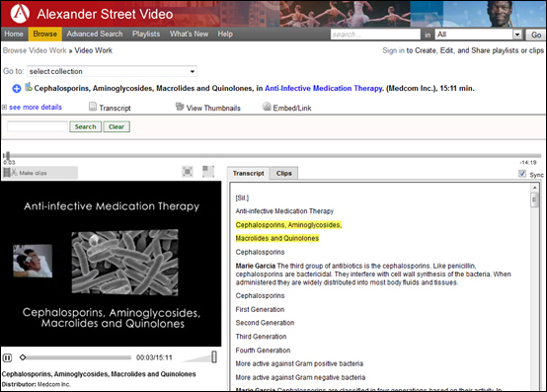Click Browse Video Work breadcrumb
Image resolution: width=547 pixels, height=392 pixels.
click(35, 50)
